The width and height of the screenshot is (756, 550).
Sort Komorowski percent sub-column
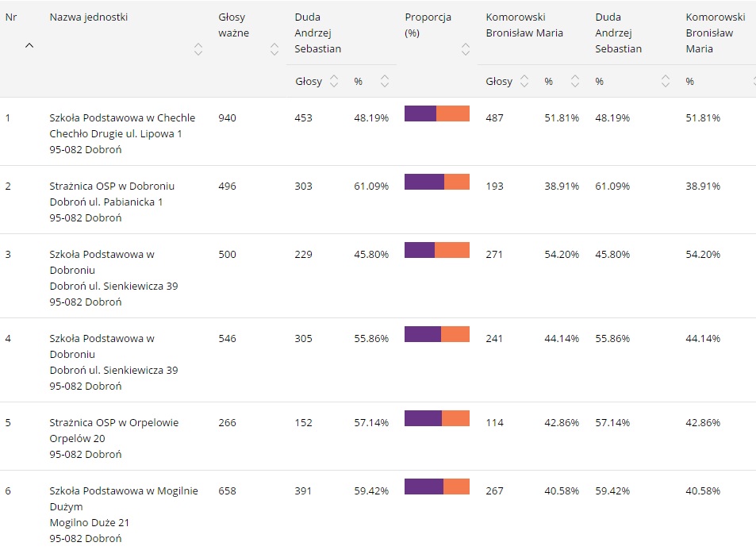[x=575, y=81]
